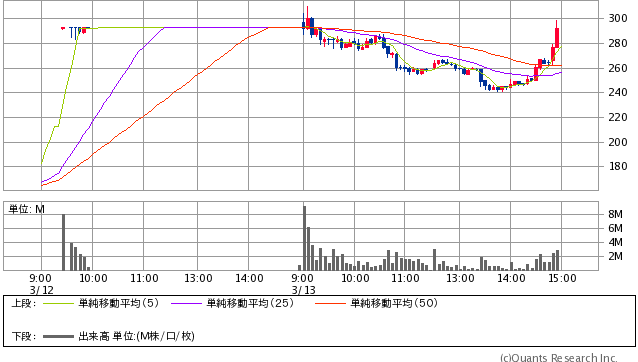Select the 単純移動平均(5) legend entry
Viewport: 638px width, 362px height.
(x=118, y=303)
